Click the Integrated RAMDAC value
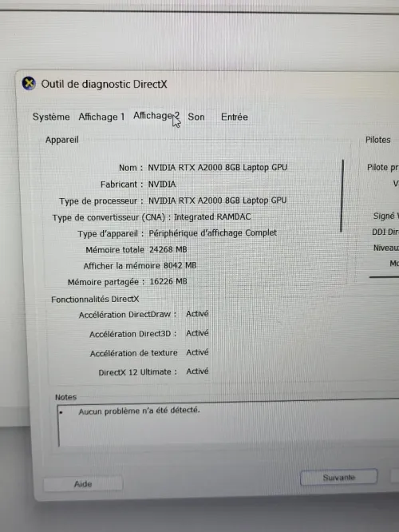Screen dimensions: 399x532 (x=212, y=216)
